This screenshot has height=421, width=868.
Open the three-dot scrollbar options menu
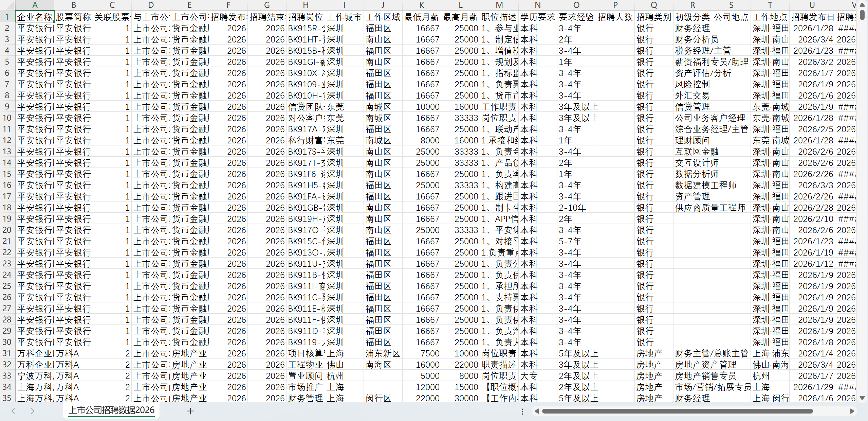click(522, 411)
